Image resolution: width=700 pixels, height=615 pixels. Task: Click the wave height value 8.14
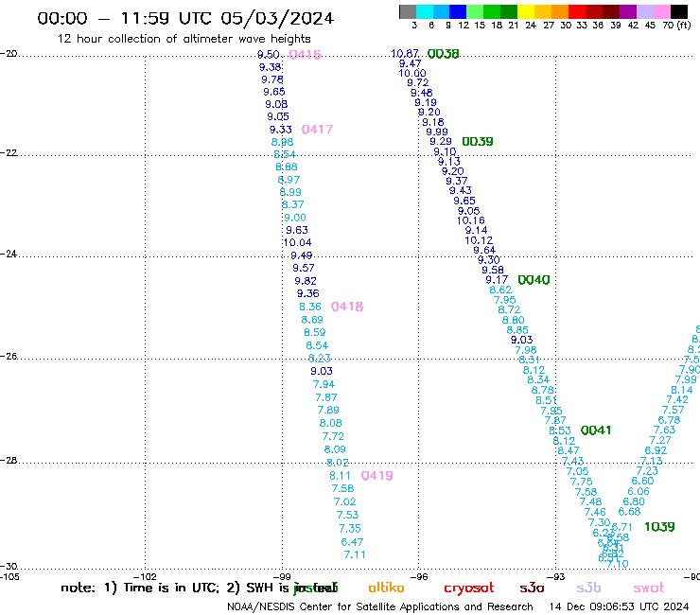point(682,390)
